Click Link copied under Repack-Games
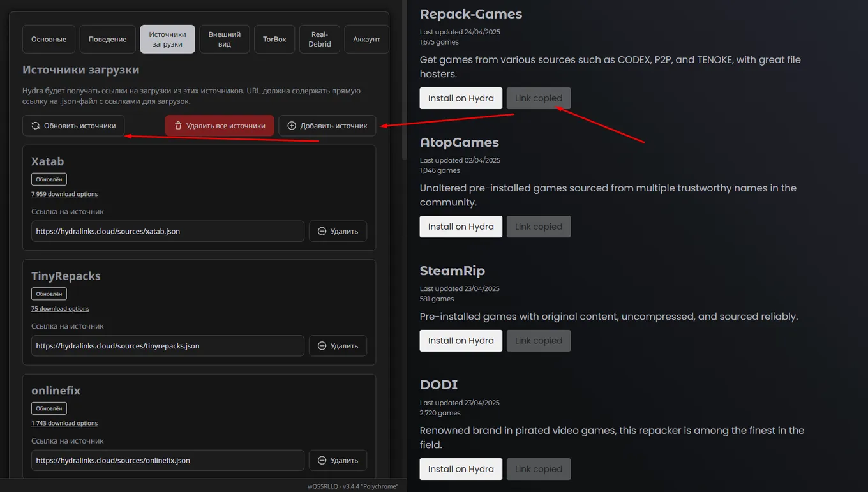This screenshot has width=868, height=492. [x=539, y=98]
